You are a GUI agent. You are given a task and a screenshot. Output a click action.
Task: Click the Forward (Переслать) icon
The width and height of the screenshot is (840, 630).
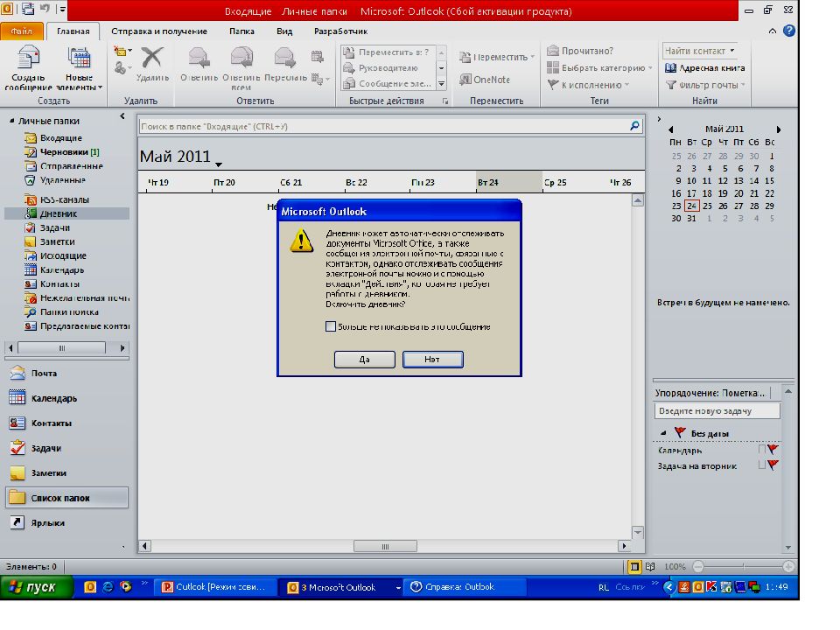[285, 58]
